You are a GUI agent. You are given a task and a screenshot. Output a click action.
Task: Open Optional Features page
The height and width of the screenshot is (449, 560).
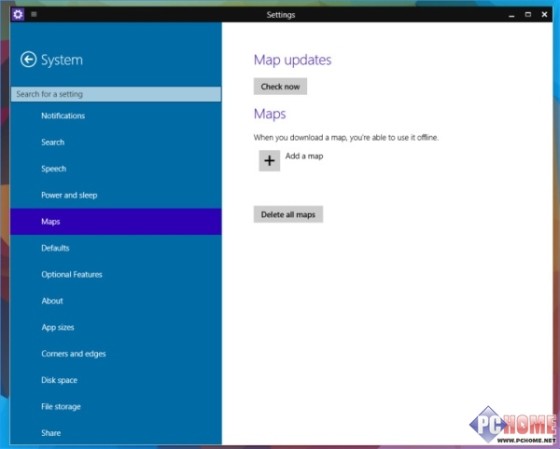[116, 274]
